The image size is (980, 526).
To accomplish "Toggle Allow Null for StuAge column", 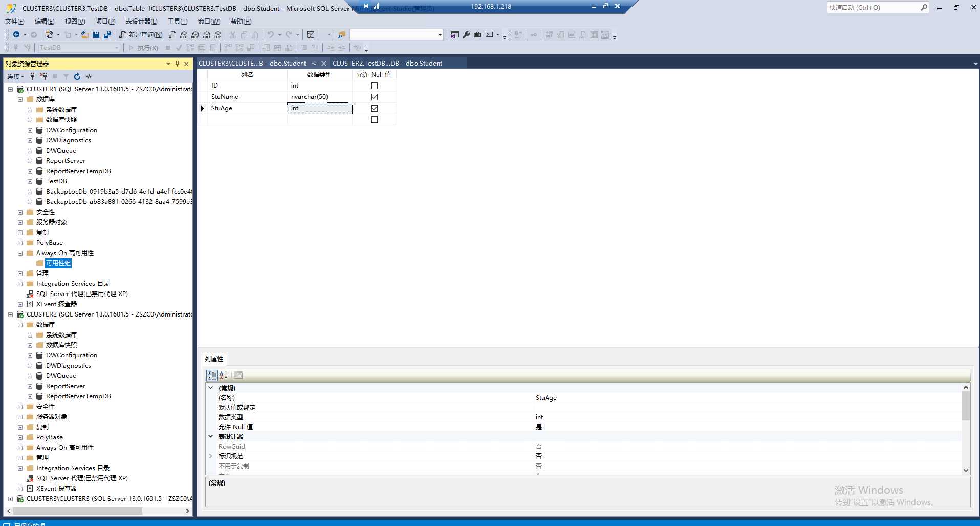I will (374, 109).
